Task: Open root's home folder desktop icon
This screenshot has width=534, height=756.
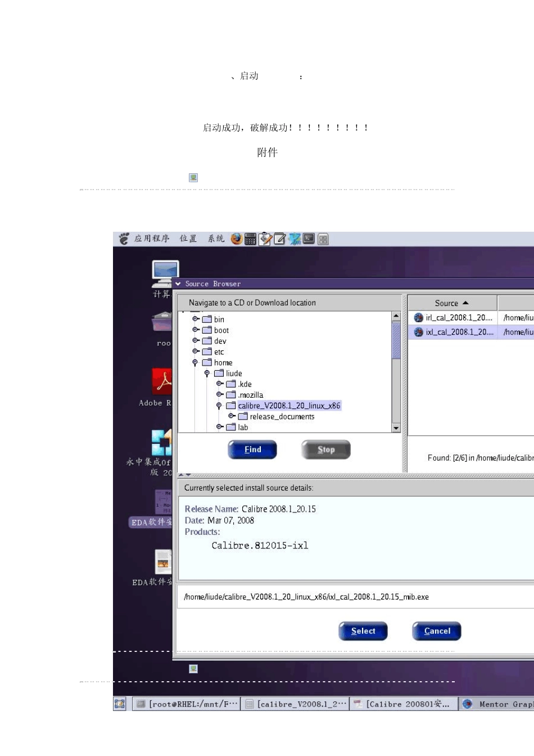Action: pos(162,323)
